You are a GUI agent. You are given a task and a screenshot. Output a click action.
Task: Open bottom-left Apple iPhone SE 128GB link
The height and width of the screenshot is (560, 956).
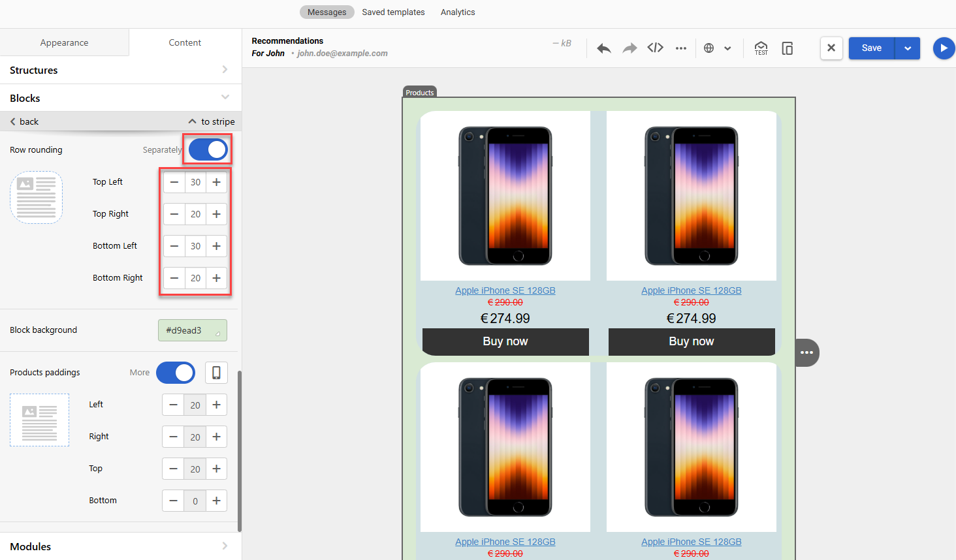pyautogui.click(x=505, y=542)
